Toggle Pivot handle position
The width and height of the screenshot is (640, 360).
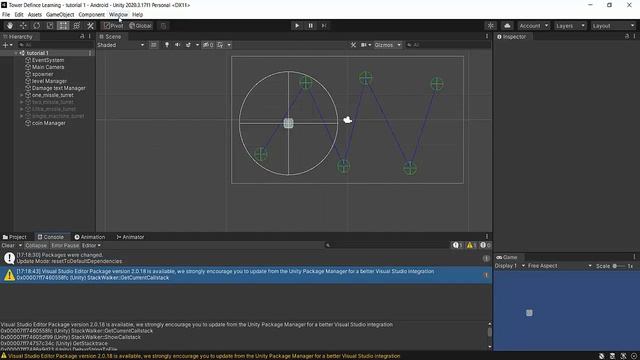pyautogui.click(x=113, y=26)
